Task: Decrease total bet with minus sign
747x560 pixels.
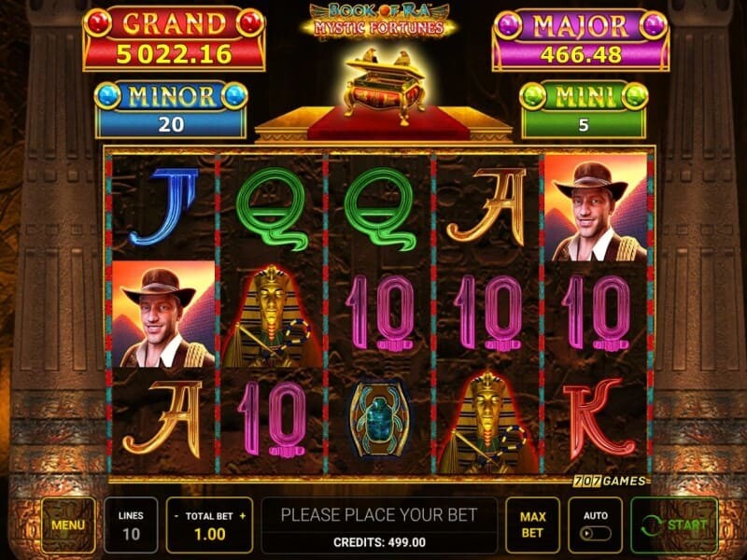Action: 176,516
